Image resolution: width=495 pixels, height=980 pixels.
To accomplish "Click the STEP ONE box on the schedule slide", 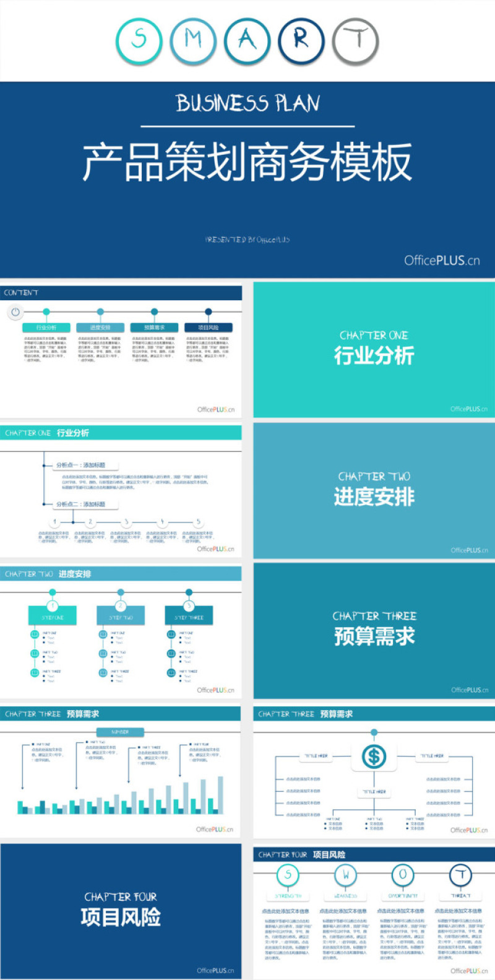I will coord(53,617).
